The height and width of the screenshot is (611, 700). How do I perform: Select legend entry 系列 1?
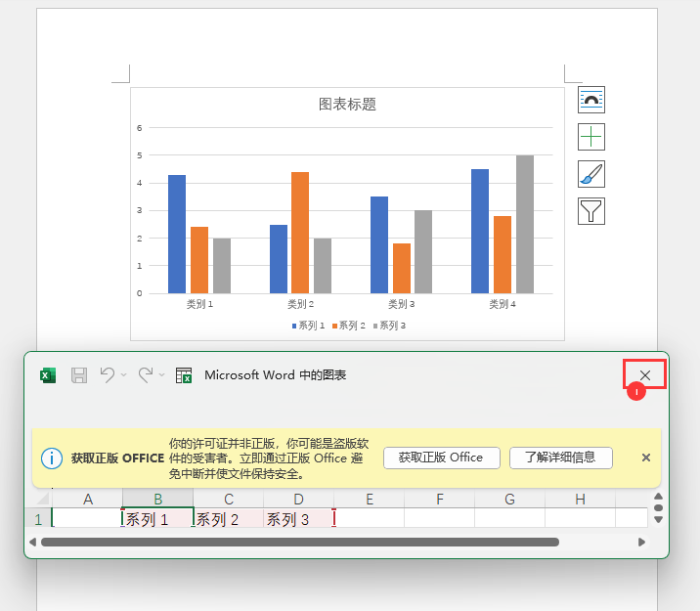[308, 326]
